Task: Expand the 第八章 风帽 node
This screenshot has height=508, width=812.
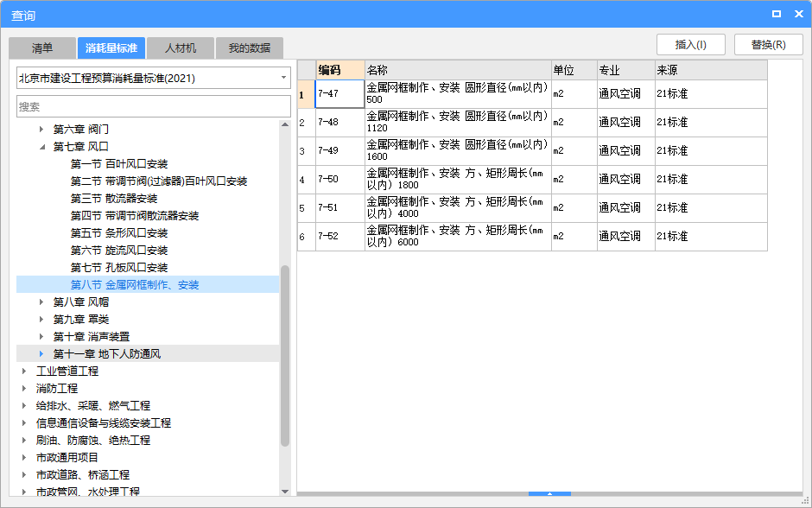Action: 41,302
